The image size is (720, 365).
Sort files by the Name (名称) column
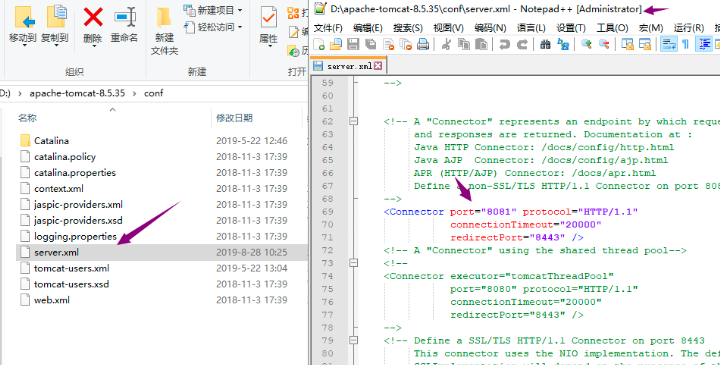pyautogui.click(x=27, y=118)
